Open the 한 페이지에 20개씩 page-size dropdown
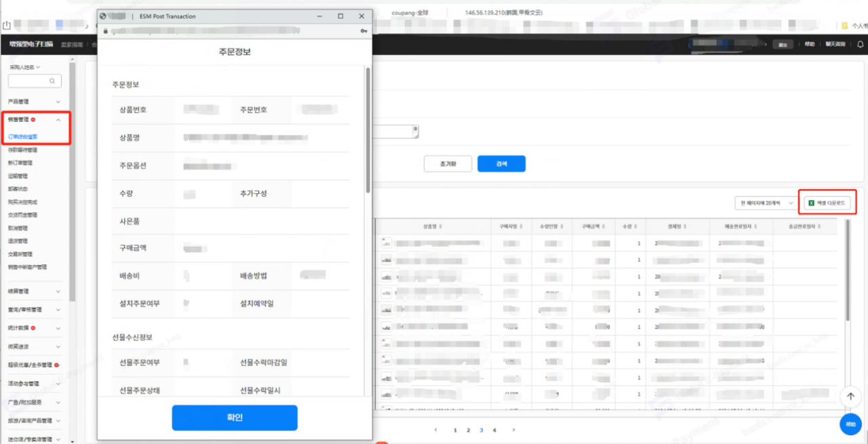 point(766,203)
